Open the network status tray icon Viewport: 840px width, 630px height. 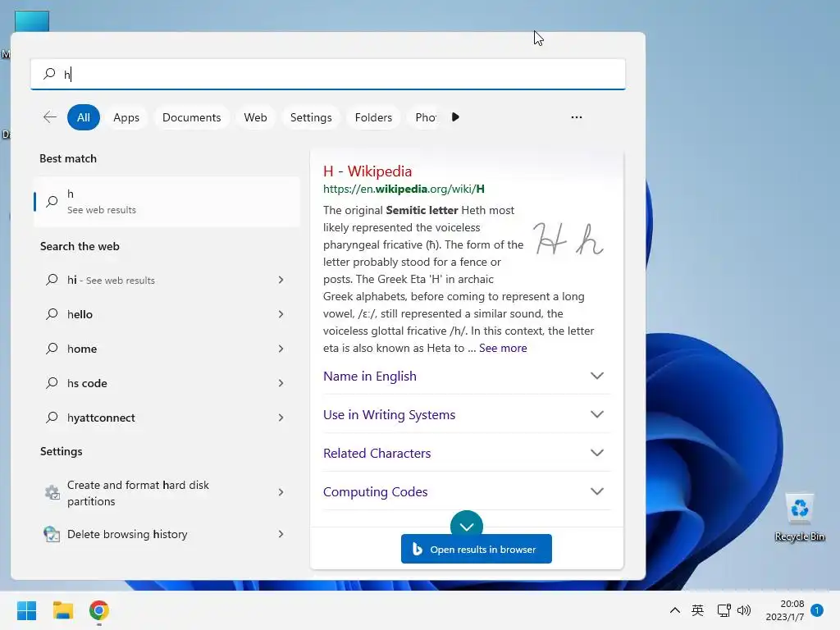click(724, 610)
